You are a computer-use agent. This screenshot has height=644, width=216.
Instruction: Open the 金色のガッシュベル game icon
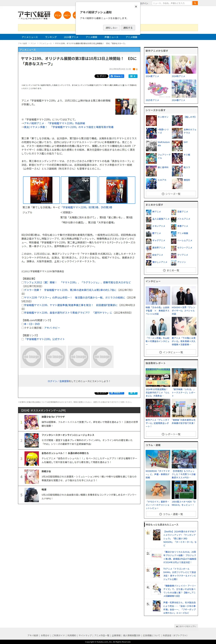pos(32,459)
